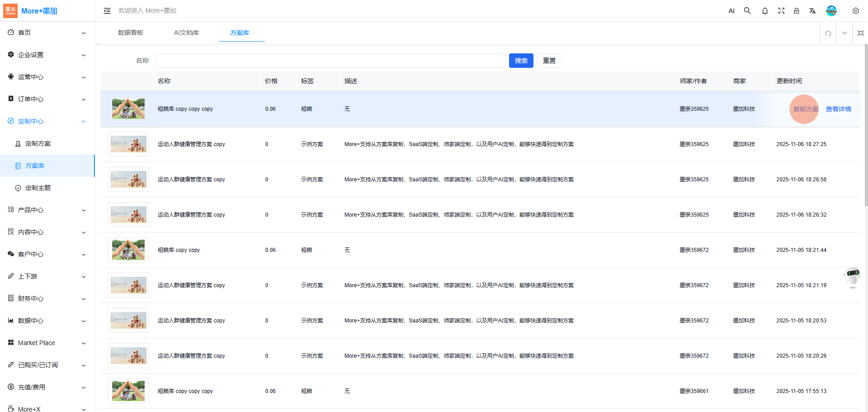
Task: Open the tab options dropdown chevron
Action: 844,33
